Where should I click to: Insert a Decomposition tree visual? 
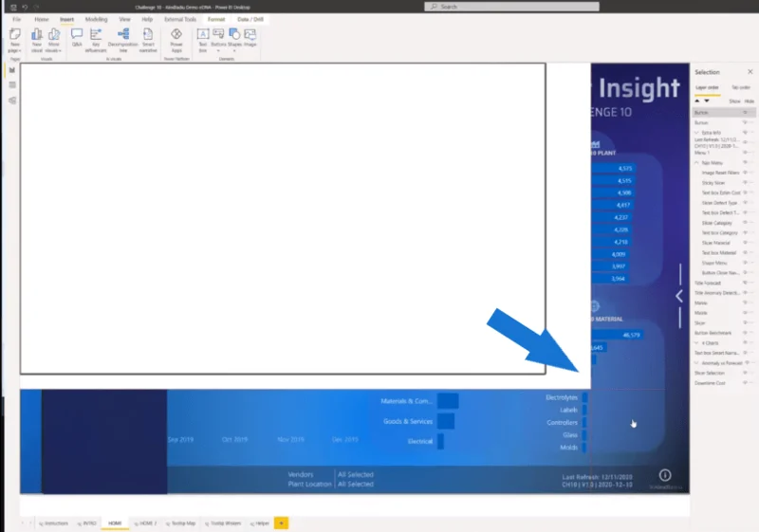pyautogui.click(x=123, y=40)
